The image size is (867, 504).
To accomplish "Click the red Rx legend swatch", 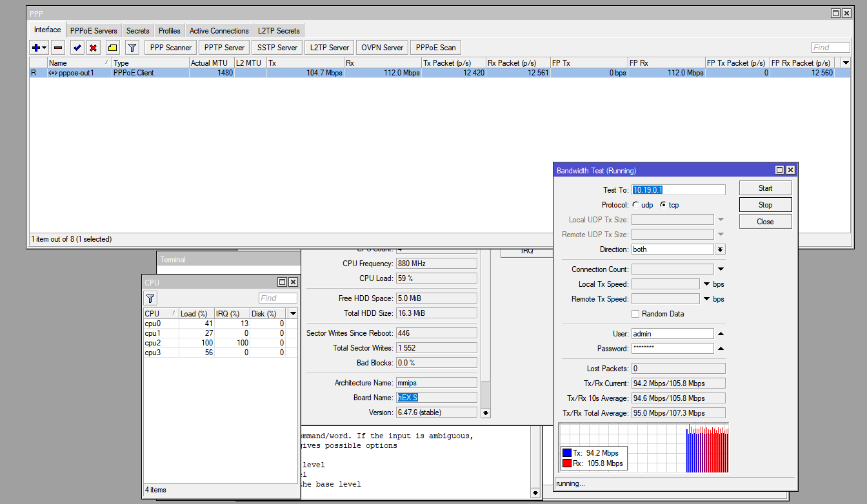I will pos(566,463).
